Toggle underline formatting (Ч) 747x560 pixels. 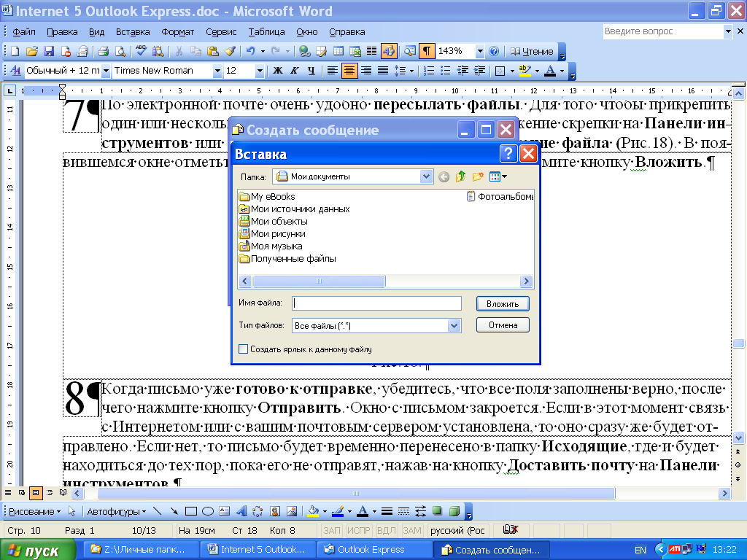click(311, 71)
